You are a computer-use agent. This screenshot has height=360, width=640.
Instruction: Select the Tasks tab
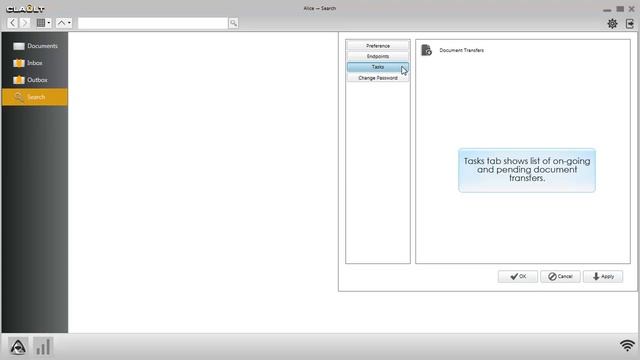coord(378,67)
